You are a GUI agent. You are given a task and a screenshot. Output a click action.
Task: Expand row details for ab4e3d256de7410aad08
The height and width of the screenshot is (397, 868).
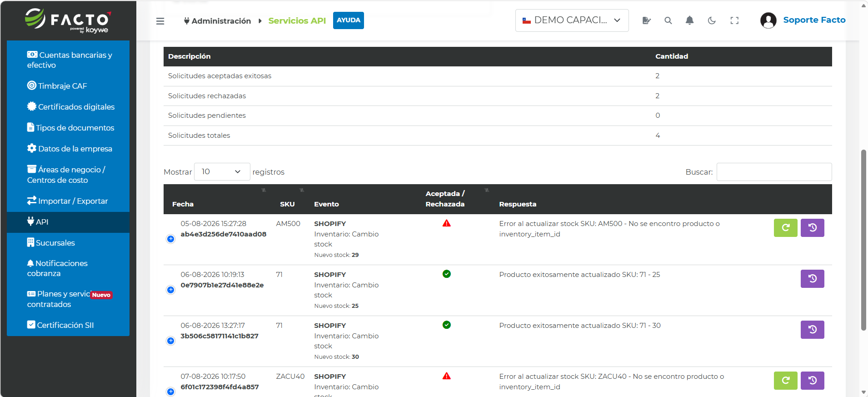(x=171, y=239)
